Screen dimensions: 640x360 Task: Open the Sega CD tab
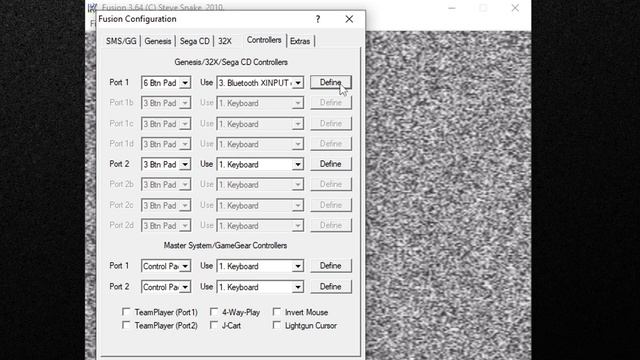pos(194,41)
